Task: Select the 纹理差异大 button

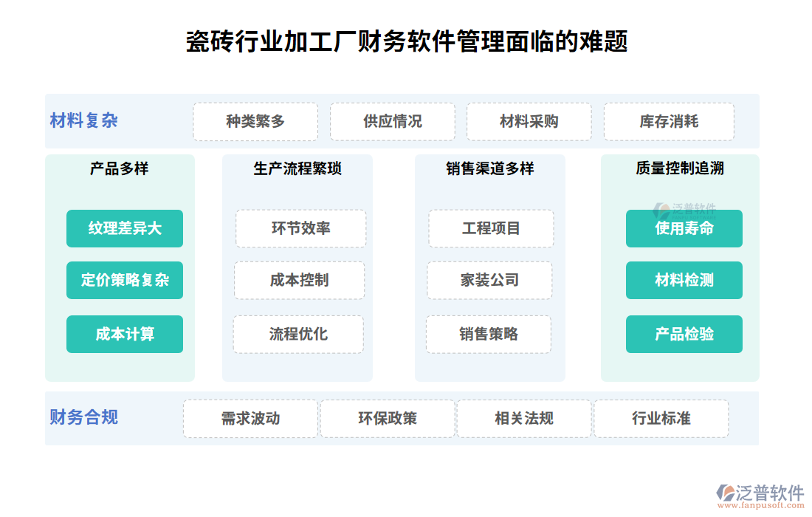Action: 125,228
